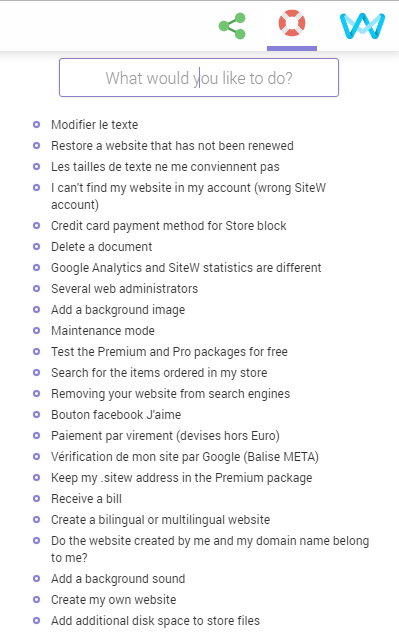Open the 'Add a background sound' article
This screenshot has width=399, height=632.
(x=118, y=578)
